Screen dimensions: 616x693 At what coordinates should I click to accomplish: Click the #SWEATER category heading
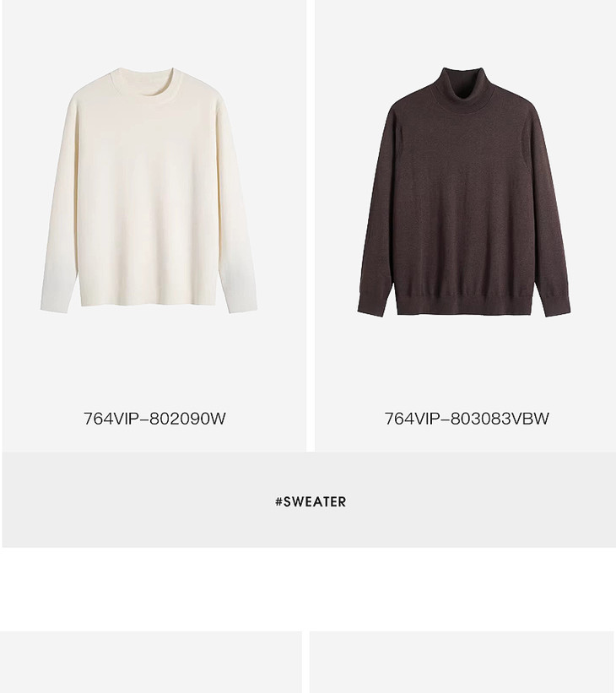tap(311, 501)
